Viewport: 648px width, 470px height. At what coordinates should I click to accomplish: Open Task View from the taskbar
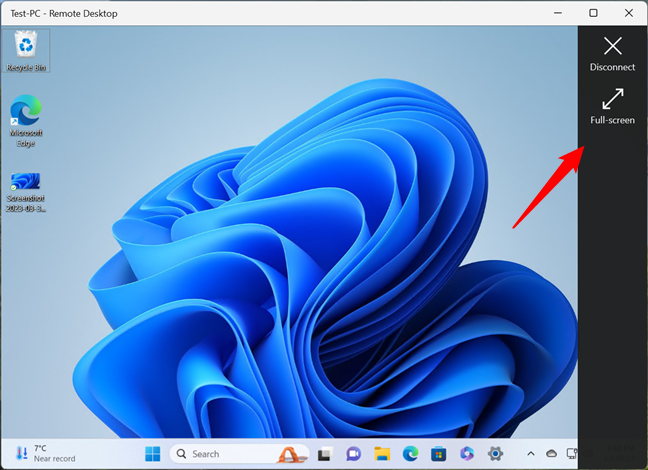click(x=325, y=454)
